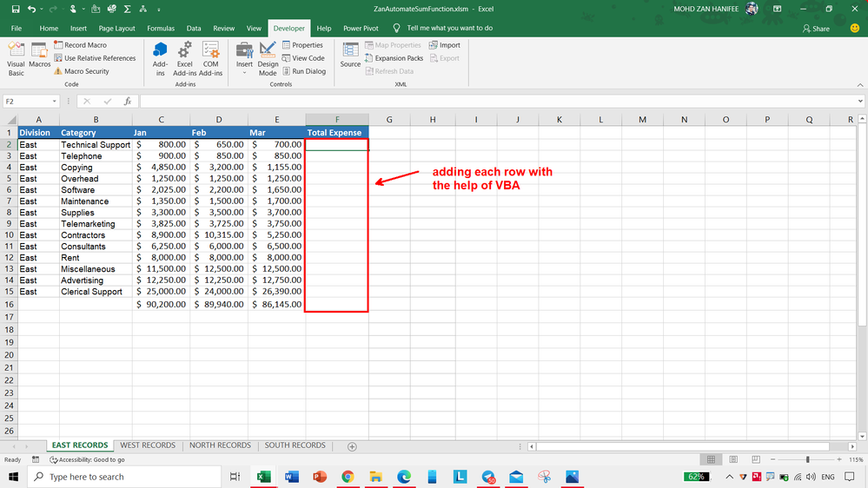
Task: Switch to the Home tab
Action: click(x=49, y=28)
